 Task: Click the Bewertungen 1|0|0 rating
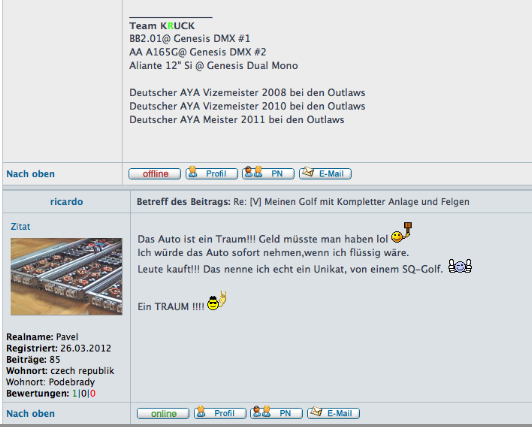pyautogui.click(x=84, y=393)
